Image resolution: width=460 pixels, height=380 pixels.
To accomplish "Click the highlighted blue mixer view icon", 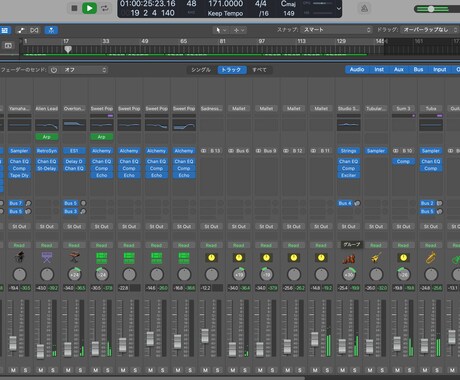I will click(x=5, y=30).
